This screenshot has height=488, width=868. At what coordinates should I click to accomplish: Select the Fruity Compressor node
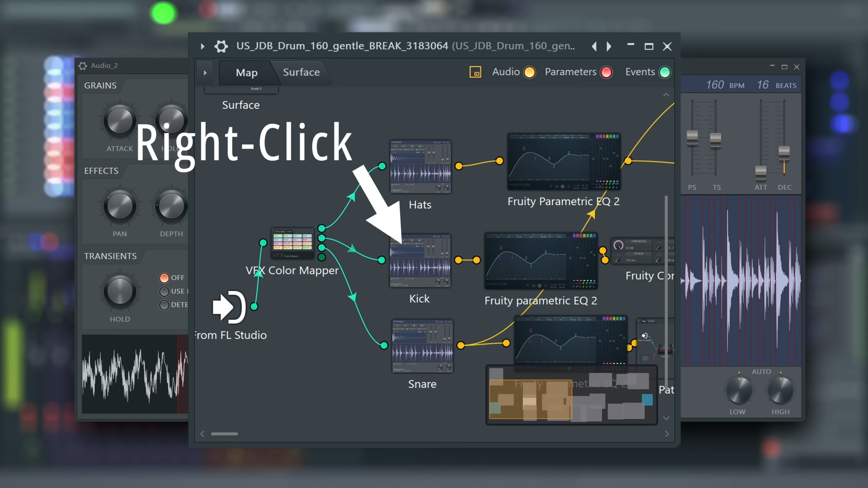point(642,251)
